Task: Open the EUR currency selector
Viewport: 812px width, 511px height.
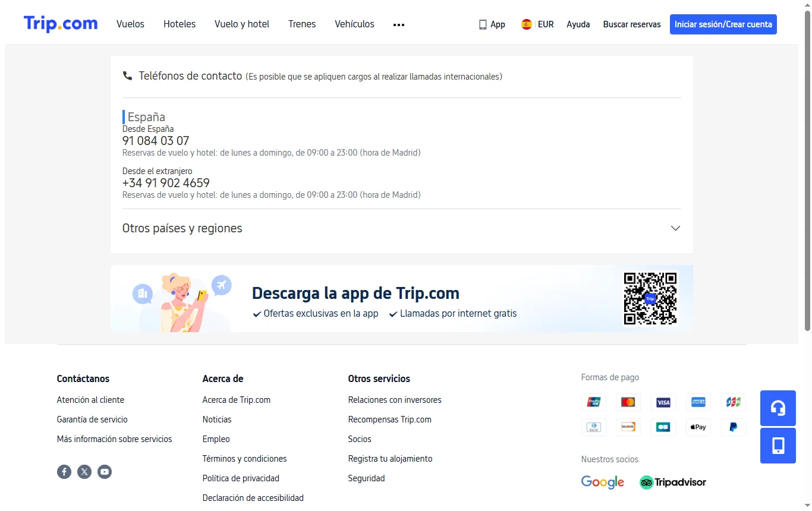Action: coord(546,24)
